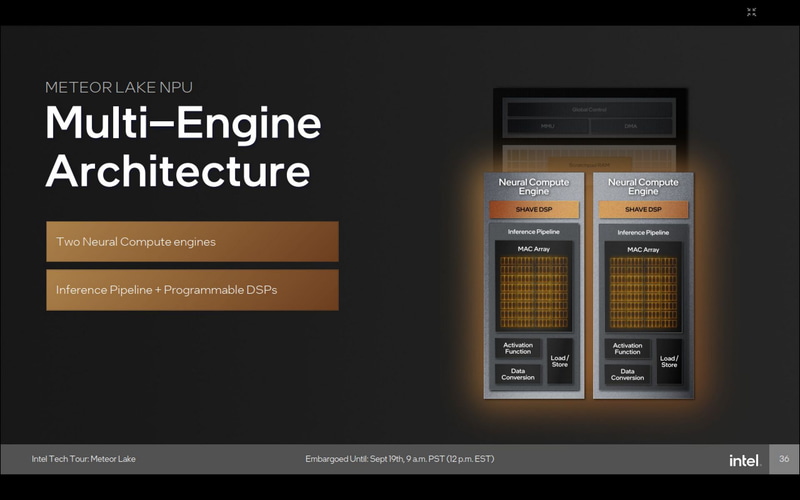Click the SHAVE DSP block in left engine
Image resolution: width=800 pixels, height=500 pixels.
point(534,209)
